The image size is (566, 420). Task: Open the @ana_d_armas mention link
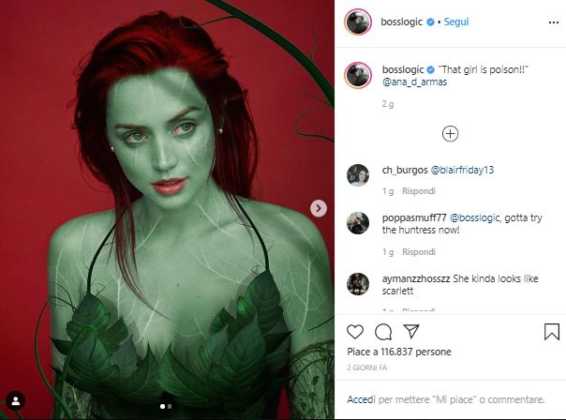tap(414, 82)
